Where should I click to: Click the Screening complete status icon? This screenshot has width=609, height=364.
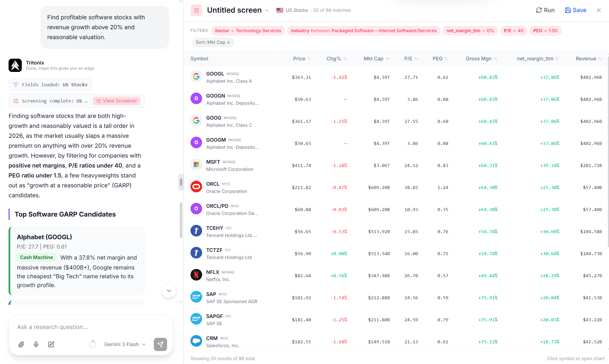pyautogui.click(x=16, y=101)
